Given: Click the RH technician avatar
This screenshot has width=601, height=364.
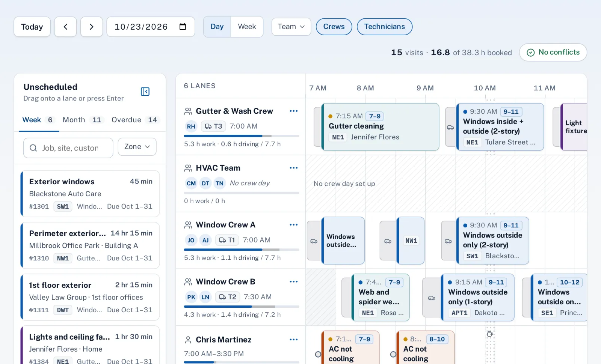Looking at the screenshot, I should pos(191,126).
